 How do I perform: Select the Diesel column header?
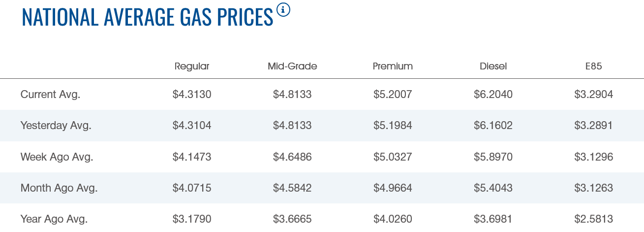(x=493, y=66)
